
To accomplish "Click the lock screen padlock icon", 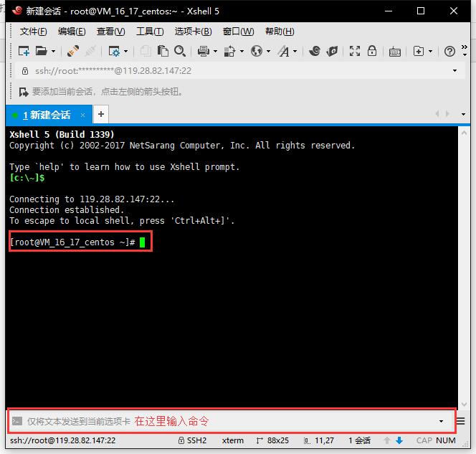I will [372, 51].
